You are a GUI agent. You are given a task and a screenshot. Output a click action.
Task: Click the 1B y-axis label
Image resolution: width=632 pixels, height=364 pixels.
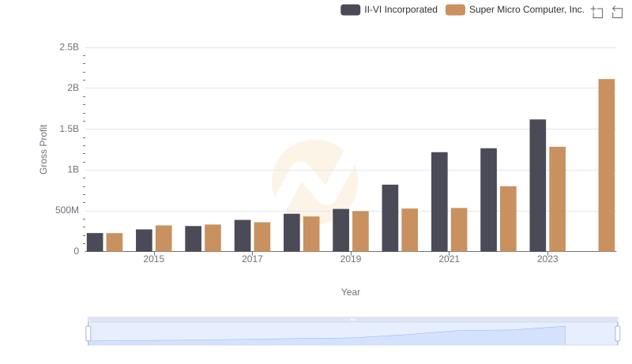click(73, 170)
